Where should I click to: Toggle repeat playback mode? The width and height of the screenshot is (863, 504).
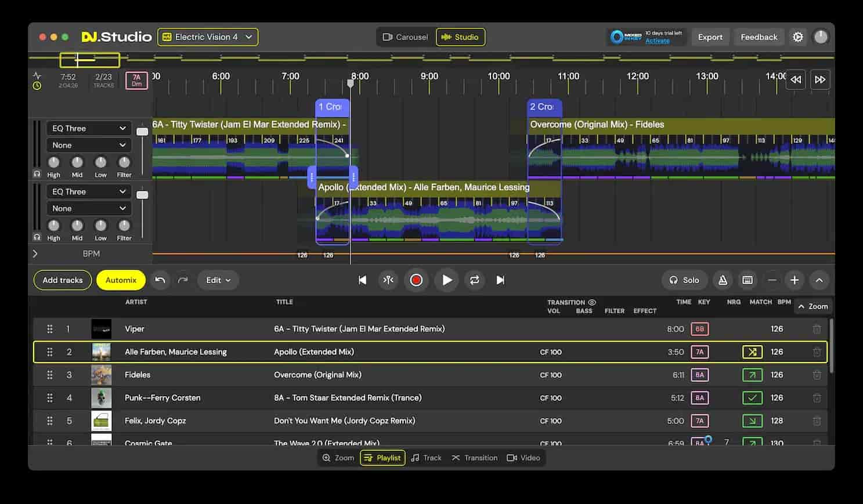[x=475, y=280]
